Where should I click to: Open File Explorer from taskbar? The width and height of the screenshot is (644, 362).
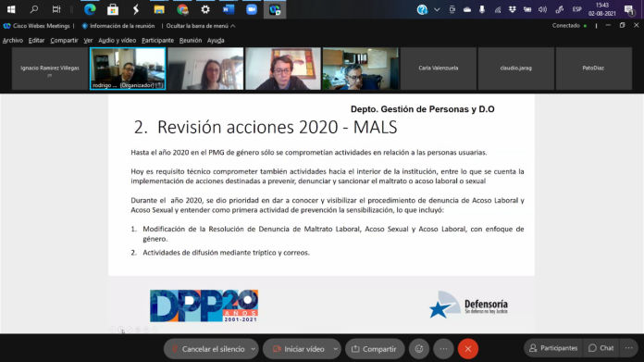tap(159, 9)
